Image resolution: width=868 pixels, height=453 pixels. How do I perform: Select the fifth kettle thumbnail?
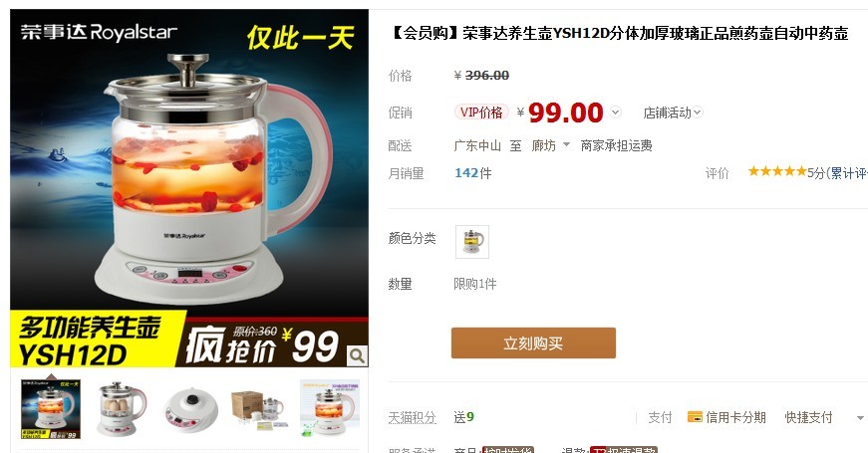[330, 409]
